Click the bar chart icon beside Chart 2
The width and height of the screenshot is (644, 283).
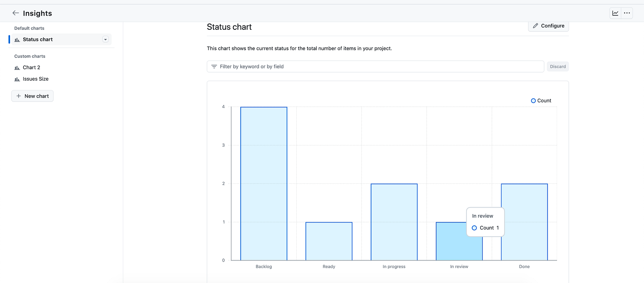tap(17, 68)
